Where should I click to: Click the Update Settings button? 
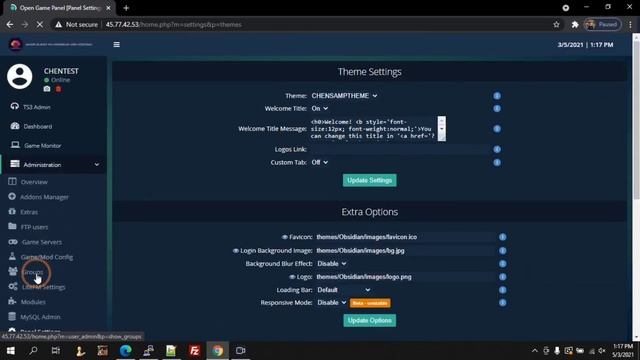369,180
